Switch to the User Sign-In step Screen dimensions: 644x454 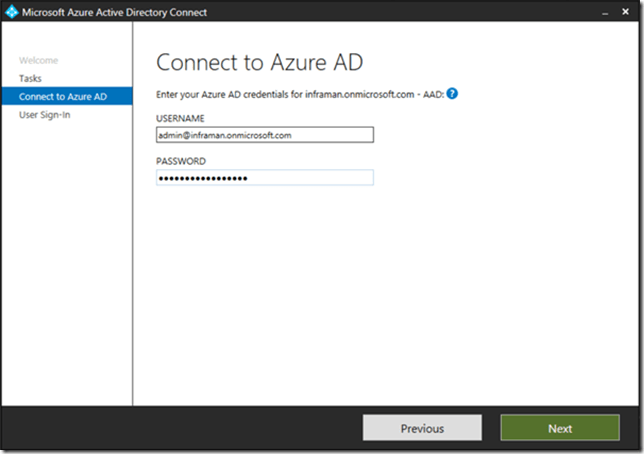pyautogui.click(x=44, y=114)
